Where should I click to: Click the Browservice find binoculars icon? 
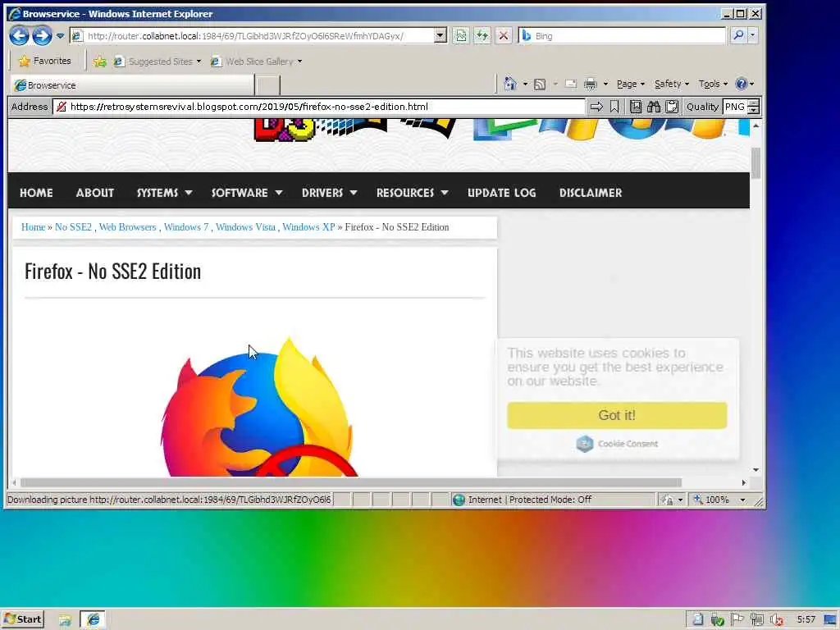tap(654, 107)
